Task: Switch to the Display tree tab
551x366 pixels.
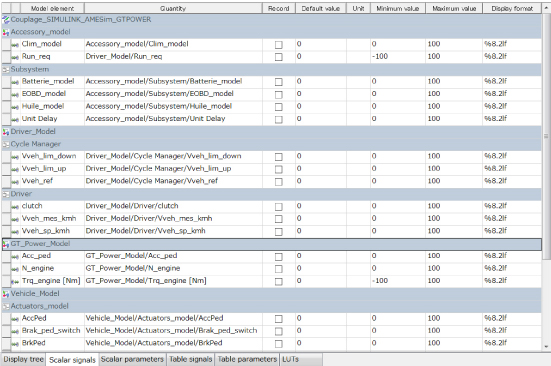Action: [x=24, y=359]
